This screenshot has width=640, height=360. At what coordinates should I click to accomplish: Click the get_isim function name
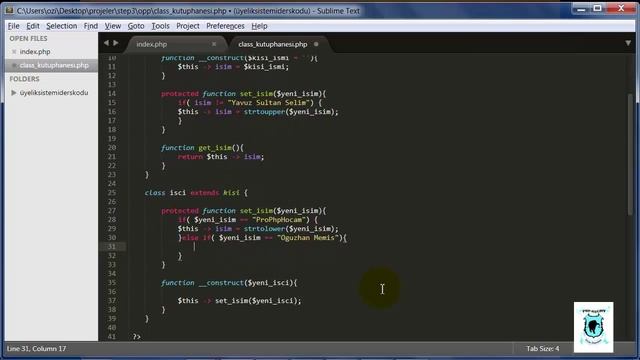coord(215,148)
